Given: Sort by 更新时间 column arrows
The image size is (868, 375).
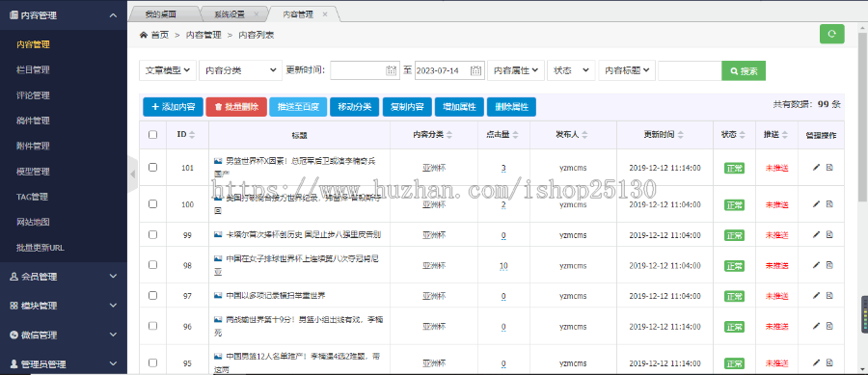Looking at the screenshot, I should pos(680,134).
